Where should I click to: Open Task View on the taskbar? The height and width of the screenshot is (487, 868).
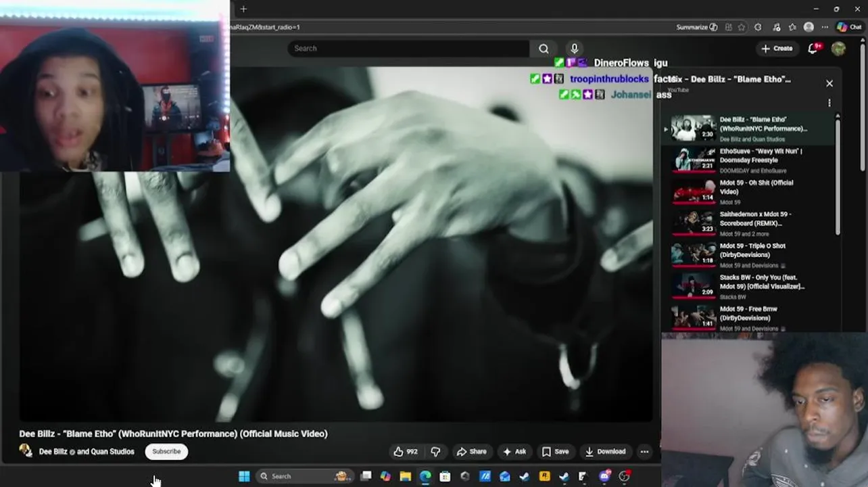366,476
